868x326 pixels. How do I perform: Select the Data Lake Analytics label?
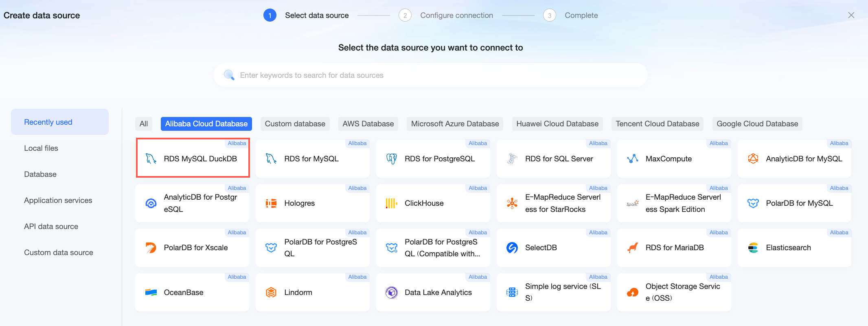click(438, 292)
